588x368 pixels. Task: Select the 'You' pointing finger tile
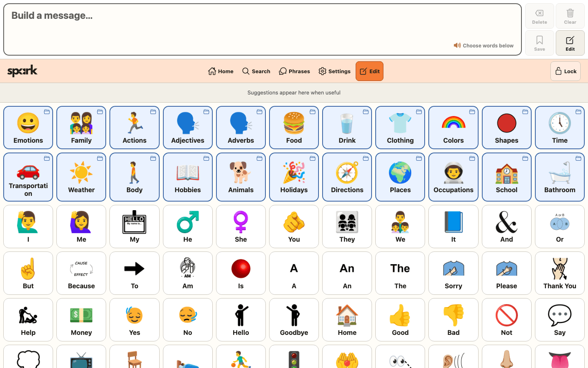(294, 227)
